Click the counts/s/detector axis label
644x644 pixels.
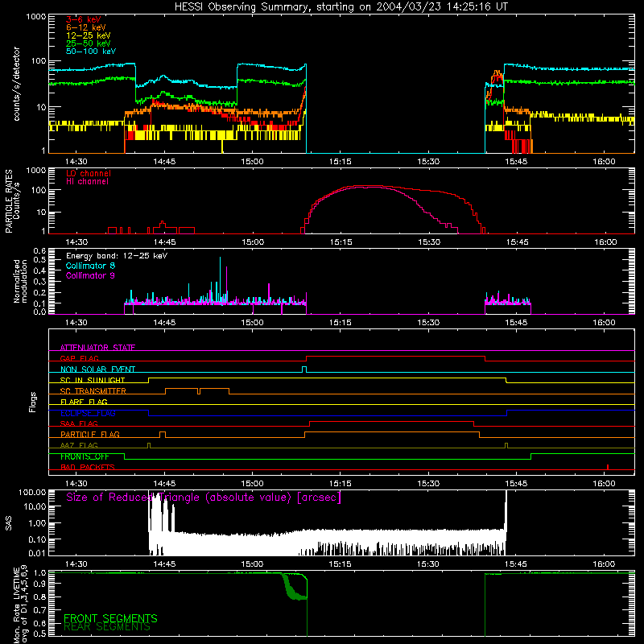click(x=16, y=84)
